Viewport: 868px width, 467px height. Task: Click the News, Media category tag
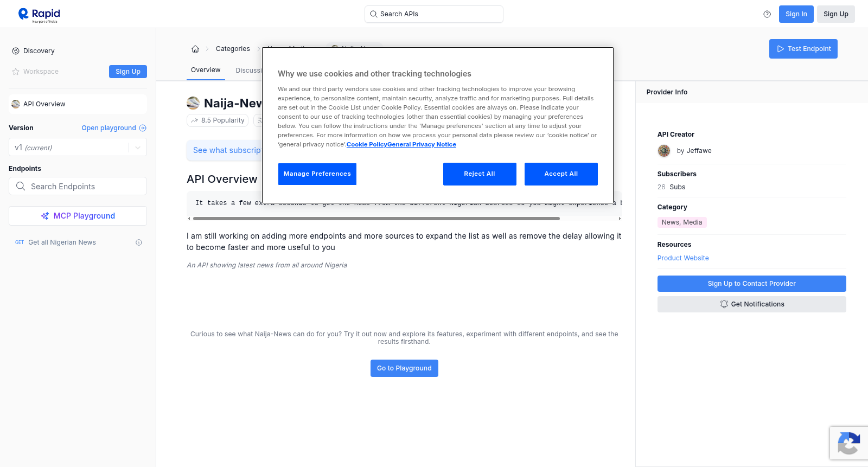tap(682, 222)
